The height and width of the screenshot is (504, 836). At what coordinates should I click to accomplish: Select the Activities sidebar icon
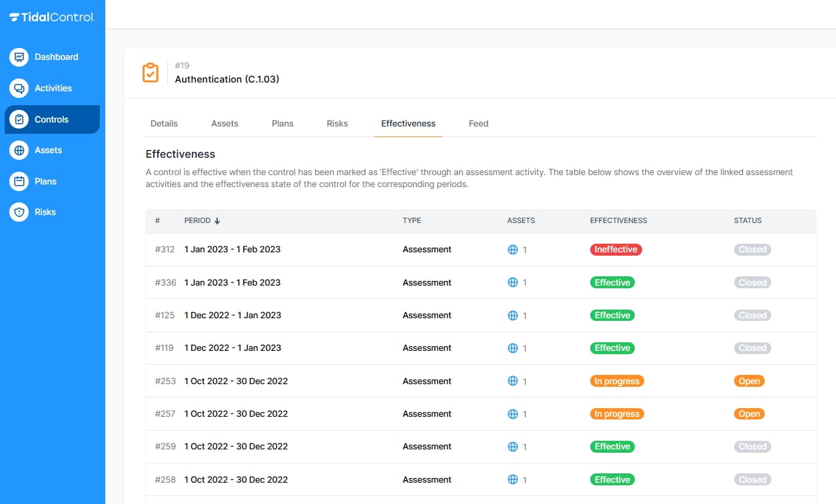18,88
